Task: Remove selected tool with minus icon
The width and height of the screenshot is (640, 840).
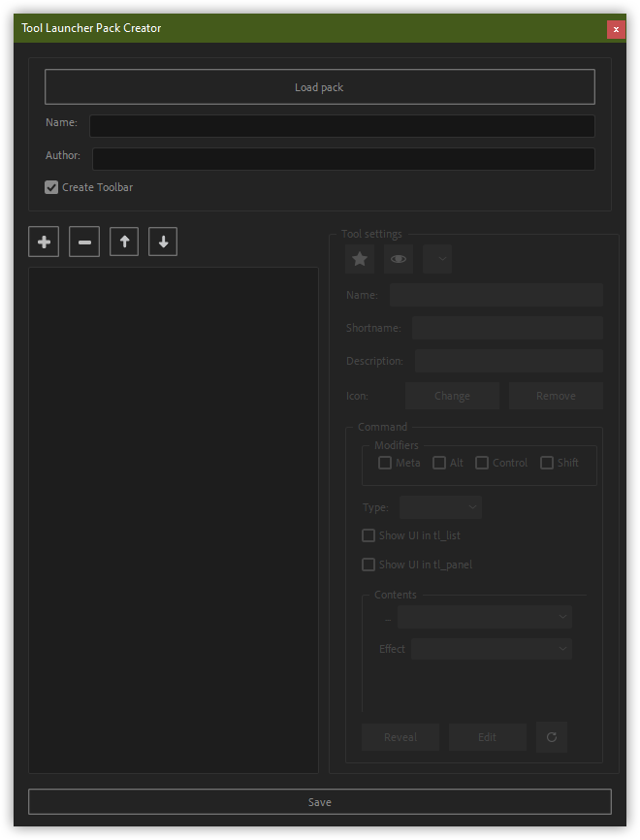Action: click(84, 242)
